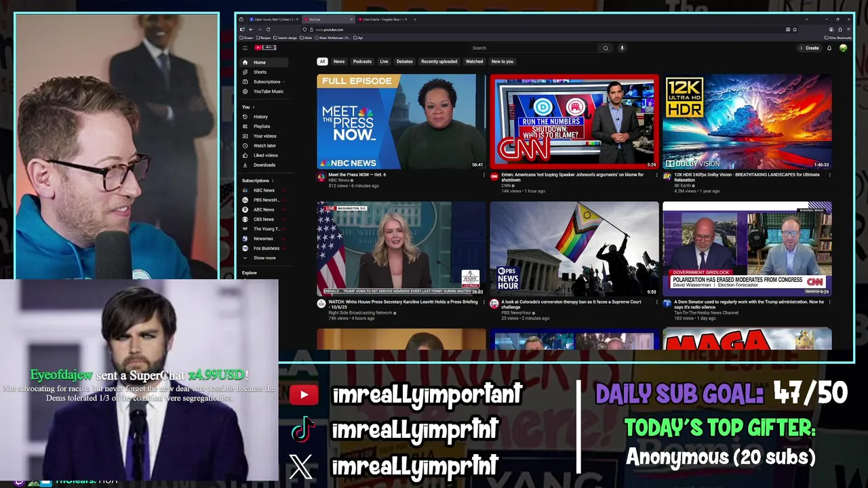This screenshot has height=488, width=868.
Task: Play the Government Gridlock CNN thumbnail
Action: click(747, 249)
